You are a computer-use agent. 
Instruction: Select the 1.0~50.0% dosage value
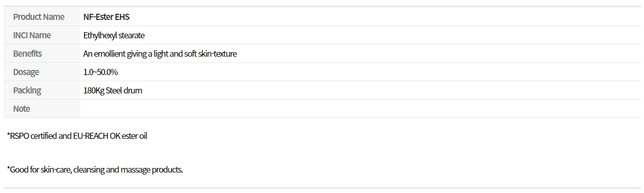tap(101, 72)
